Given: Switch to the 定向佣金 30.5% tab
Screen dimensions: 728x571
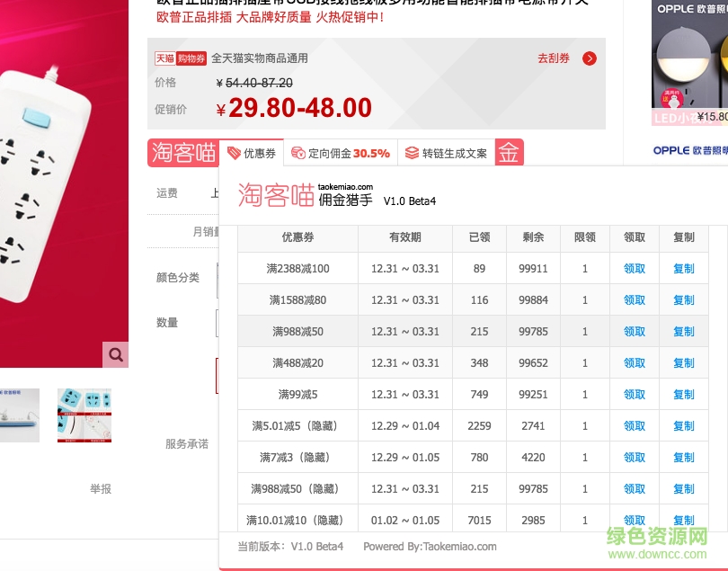Looking at the screenshot, I should (x=340, y=154).
